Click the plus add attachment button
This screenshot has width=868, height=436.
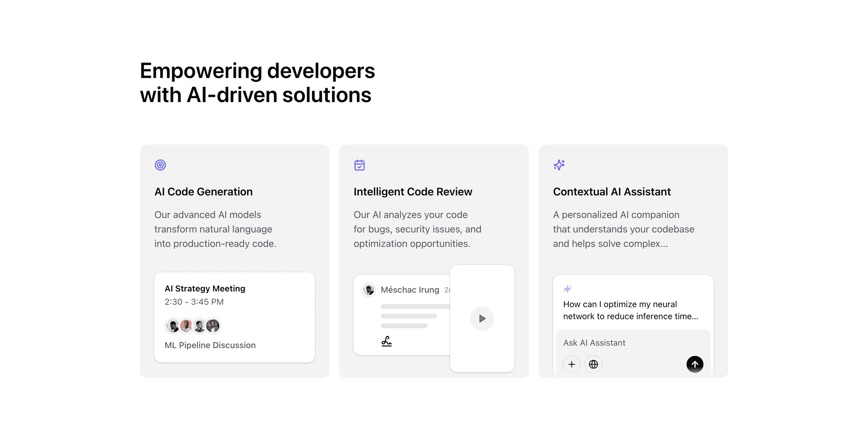pyautogui.click(x=571, y=364)
